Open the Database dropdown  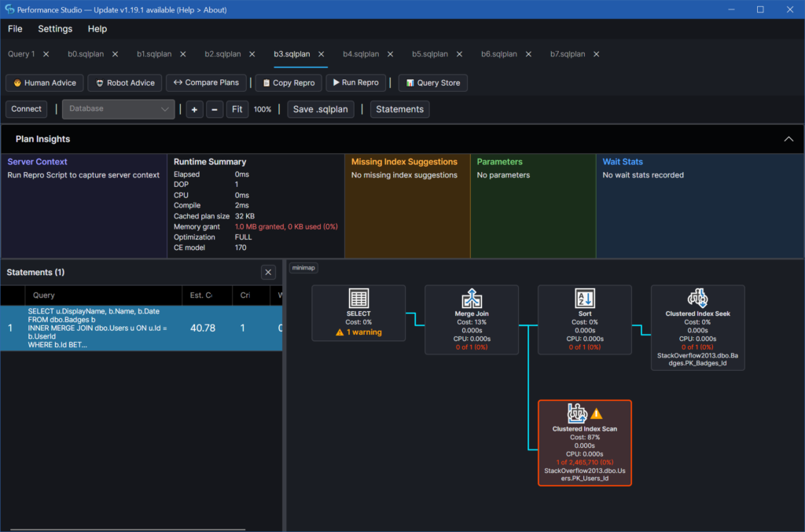tap(118, 108)
